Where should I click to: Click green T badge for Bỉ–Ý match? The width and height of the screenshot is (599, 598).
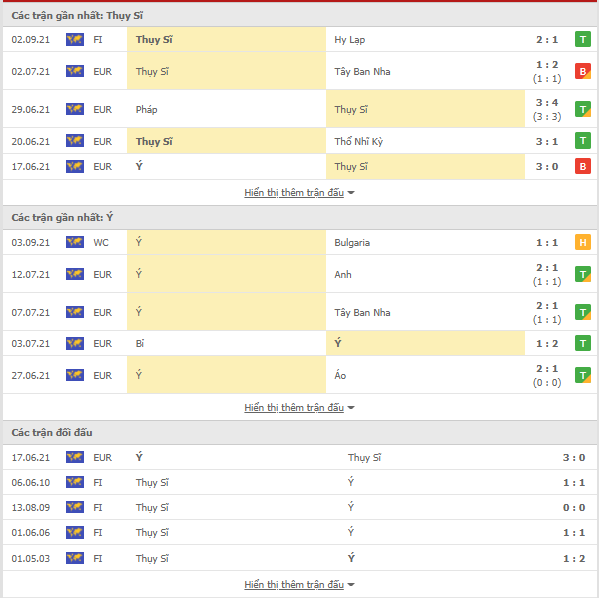583,343
